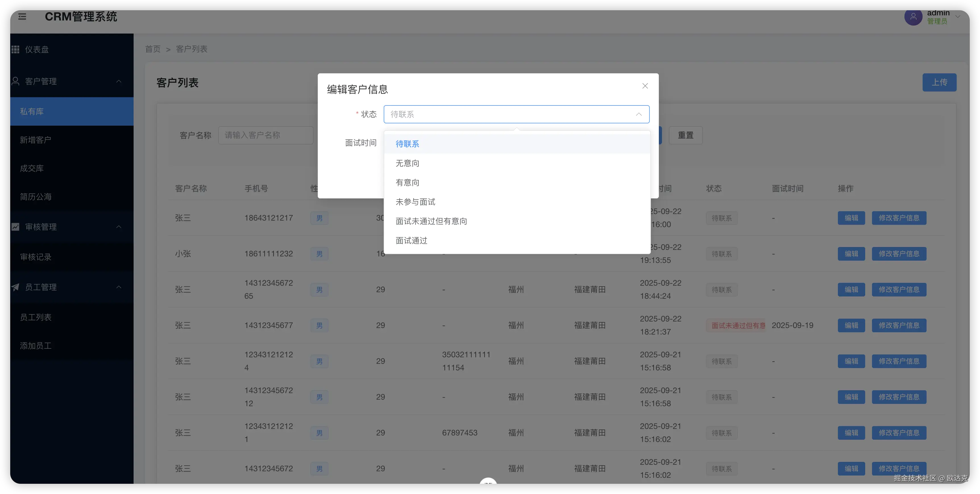Click the employee management paper-plane icon

pos(15,287)
